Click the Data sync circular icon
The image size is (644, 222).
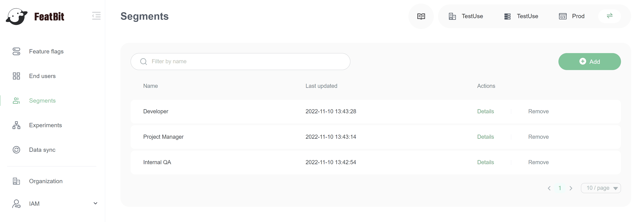coord(17,150)
